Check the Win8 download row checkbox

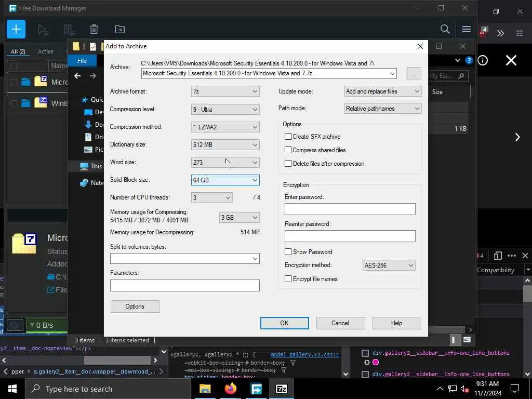[14, 103]
